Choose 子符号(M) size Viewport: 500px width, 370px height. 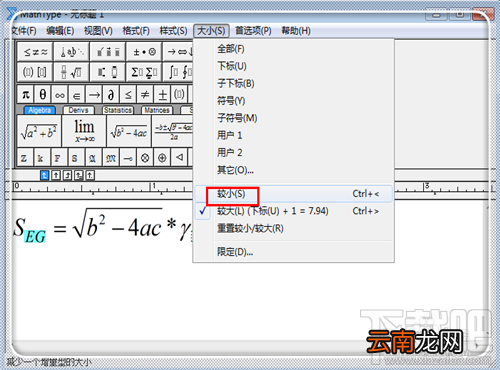[294, 118]
